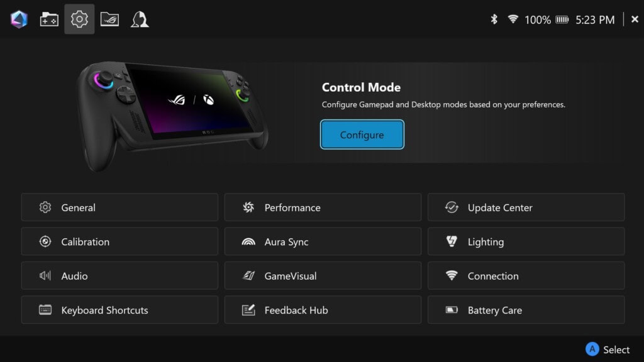Open General settings
Viewport: 644px width, 362px height.
click(x=119, y=207)
